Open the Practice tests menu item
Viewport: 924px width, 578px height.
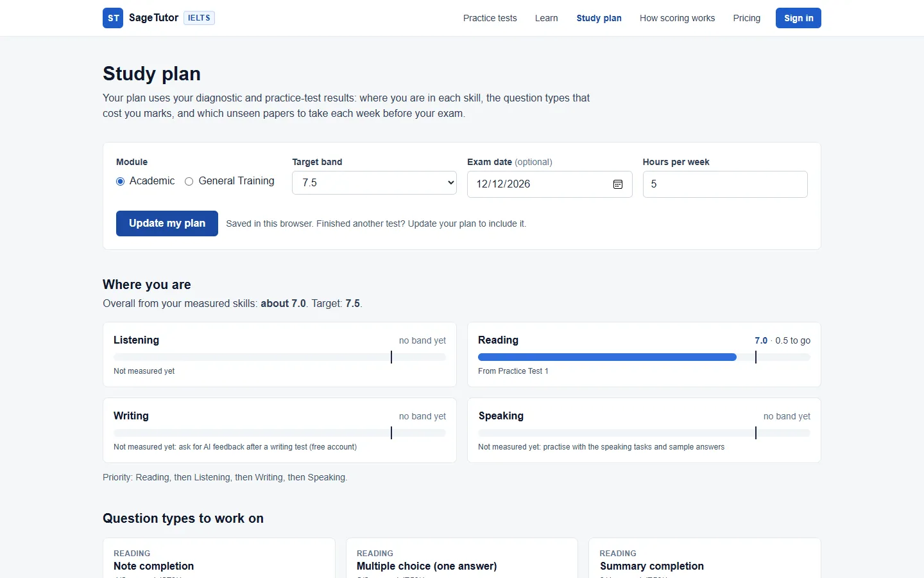pos(490,18)
